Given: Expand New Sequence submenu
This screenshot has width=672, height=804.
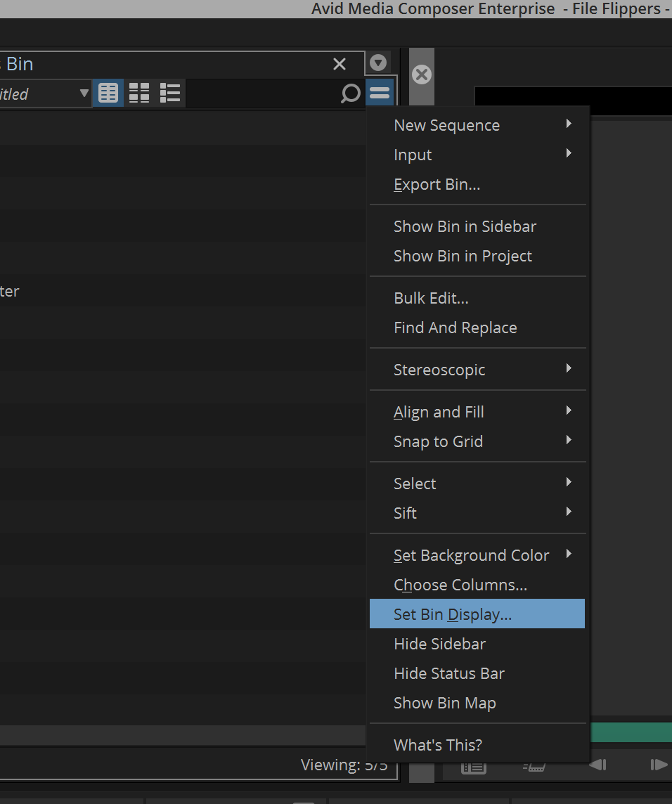Looking at the screenshot, I should [x=477, y=125].
